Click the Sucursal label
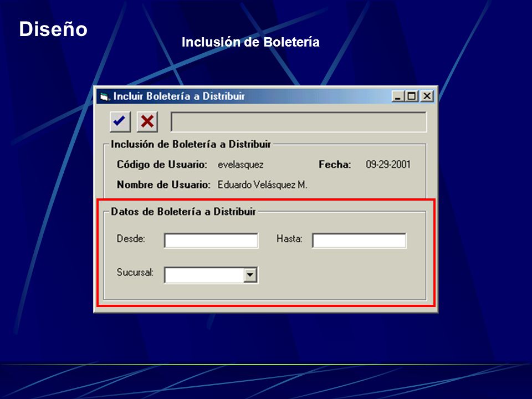 (135, 272)
